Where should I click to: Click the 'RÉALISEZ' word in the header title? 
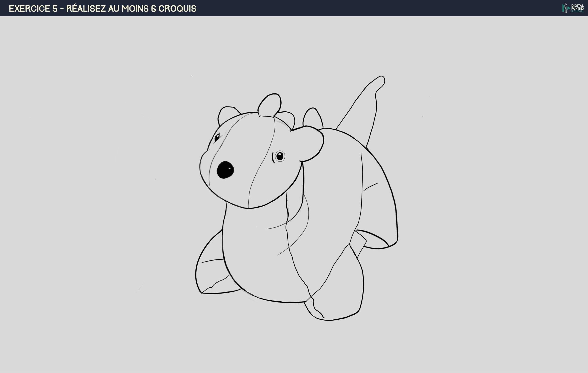86,9
